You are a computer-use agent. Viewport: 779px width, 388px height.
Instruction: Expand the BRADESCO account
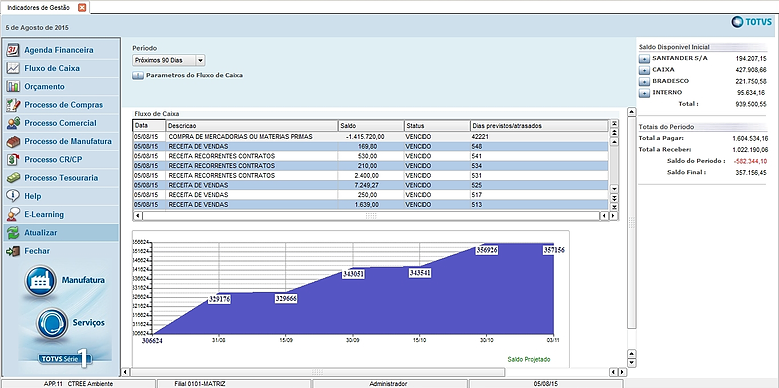pos(644,82)
